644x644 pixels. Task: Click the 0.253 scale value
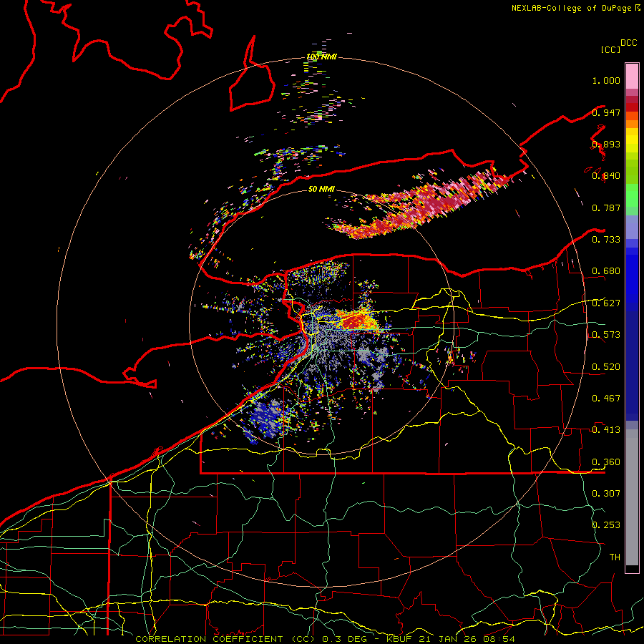(606, 525)
